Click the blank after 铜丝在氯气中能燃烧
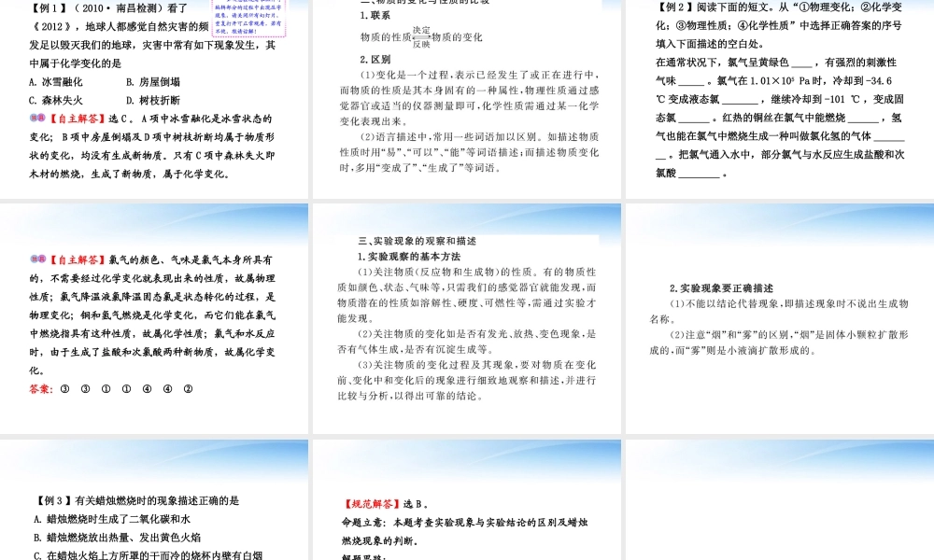Viewport: 934px width, 560px height. click(x=863, y=119)
